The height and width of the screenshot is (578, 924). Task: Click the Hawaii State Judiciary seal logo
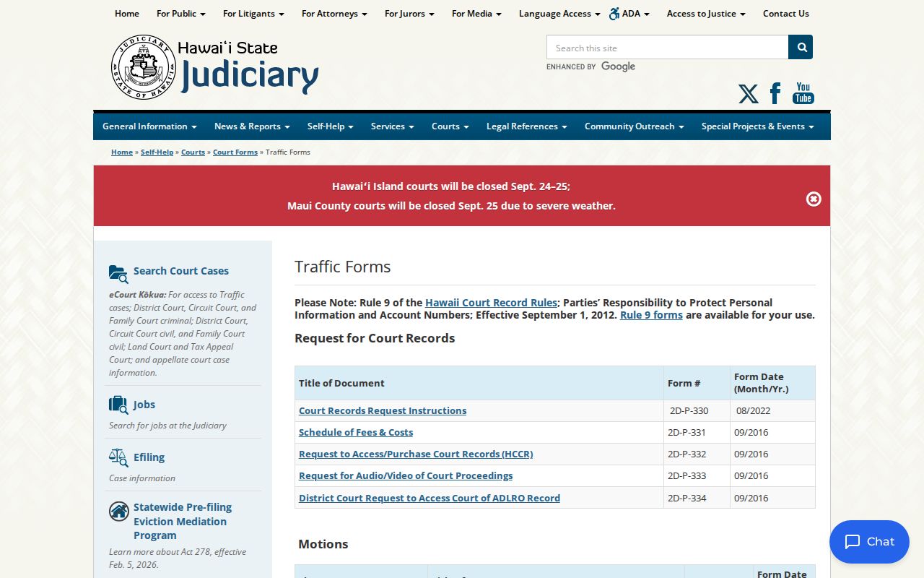(144, 67)
